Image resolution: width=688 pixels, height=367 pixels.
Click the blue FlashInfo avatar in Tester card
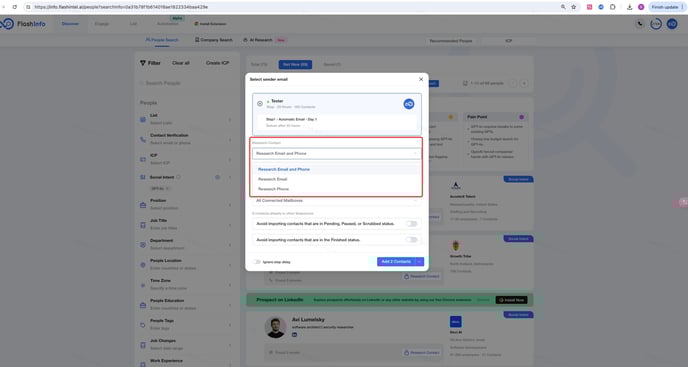(408, 104)
